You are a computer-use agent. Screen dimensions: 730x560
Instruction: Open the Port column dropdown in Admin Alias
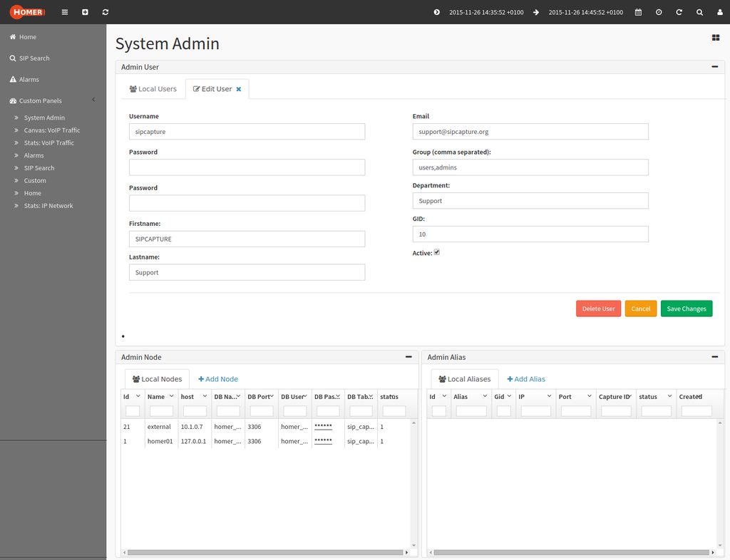[x=589, y=396]
